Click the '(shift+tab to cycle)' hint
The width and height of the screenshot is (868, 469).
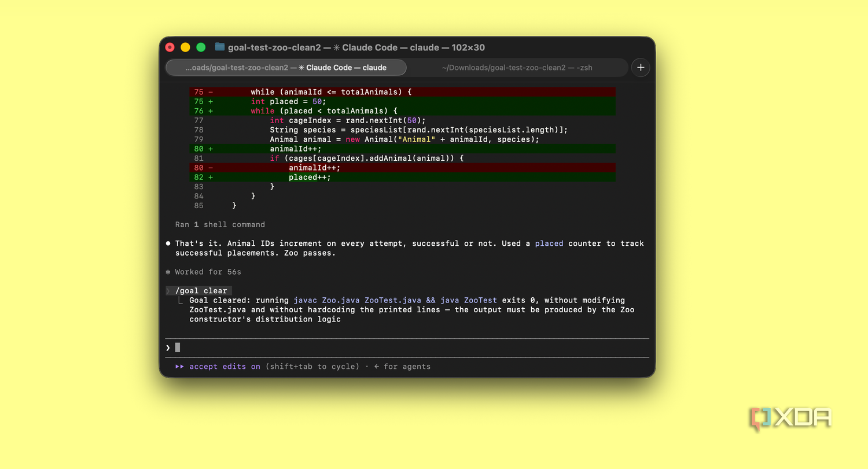[312, 367]
